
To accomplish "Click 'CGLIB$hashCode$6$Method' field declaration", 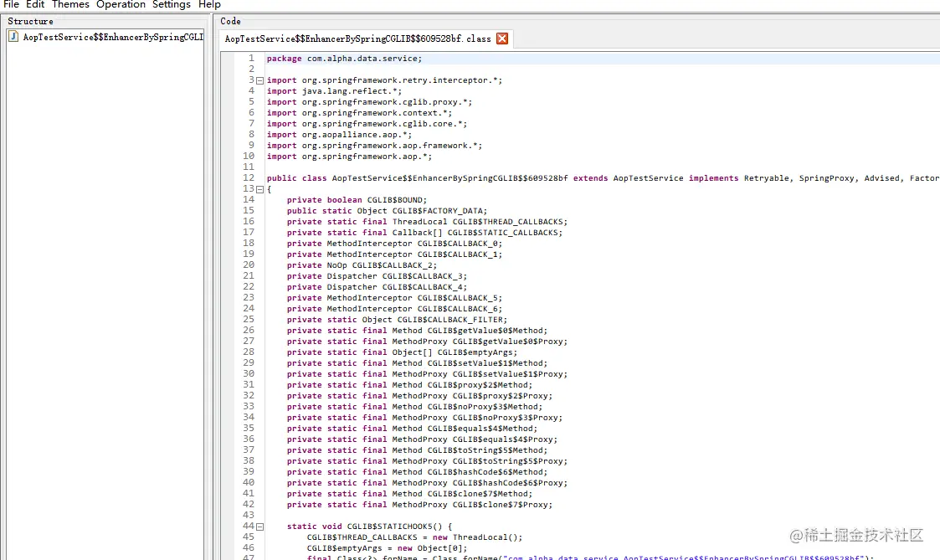I will tap(417, 472).
